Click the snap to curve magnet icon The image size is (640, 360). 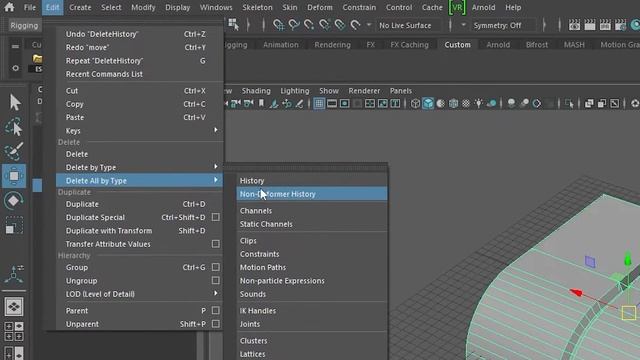(x=294, y=25)
